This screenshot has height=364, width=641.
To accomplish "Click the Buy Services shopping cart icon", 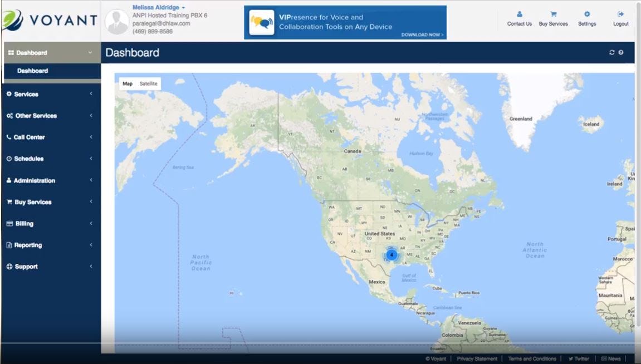I will click(8, 202).
